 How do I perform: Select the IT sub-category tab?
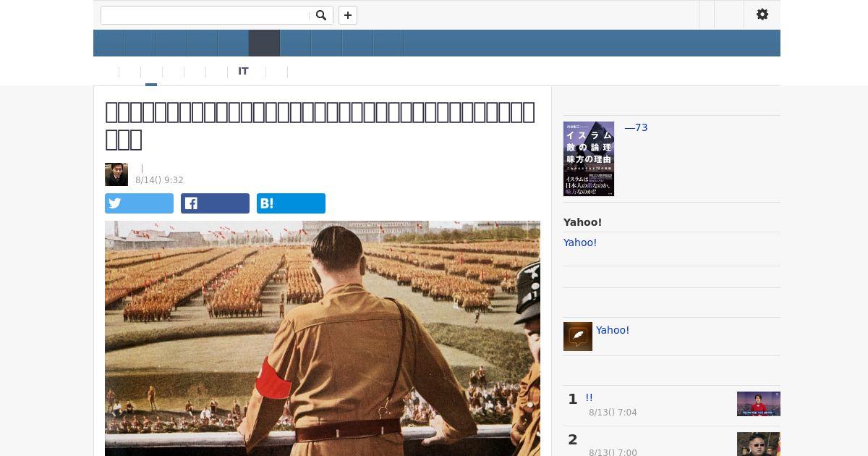(x=243, y=71)
